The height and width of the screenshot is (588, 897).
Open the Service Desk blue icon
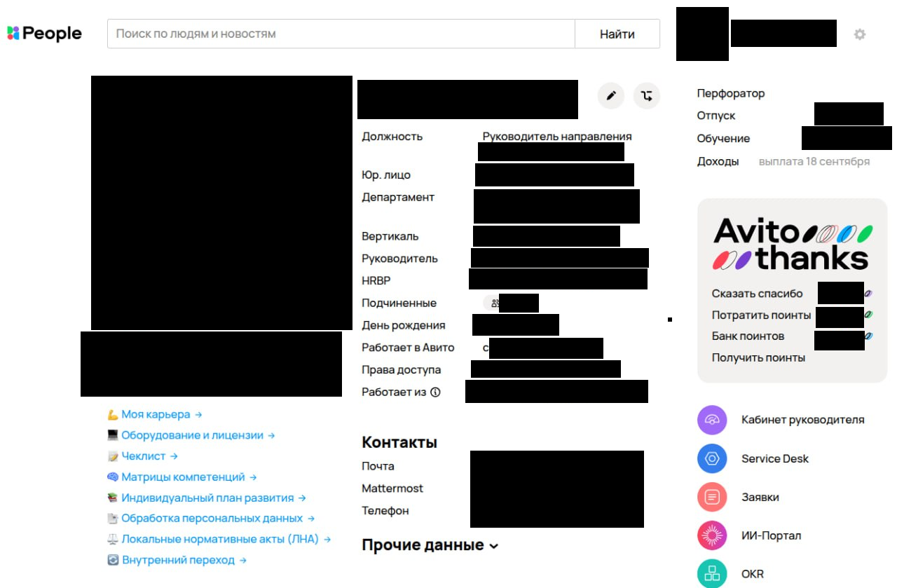(712, 458)
